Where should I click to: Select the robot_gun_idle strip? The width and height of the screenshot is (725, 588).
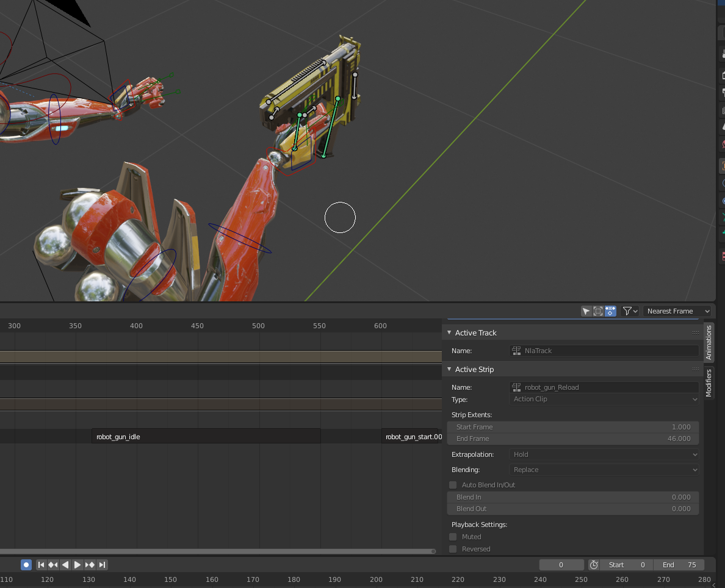pyautogui.click(x=206, y=437)
